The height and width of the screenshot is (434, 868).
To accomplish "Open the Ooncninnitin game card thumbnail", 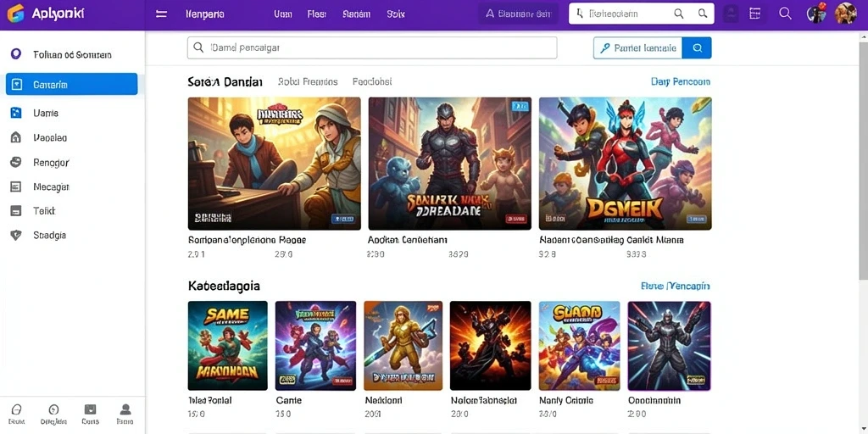I will [670, 346].
